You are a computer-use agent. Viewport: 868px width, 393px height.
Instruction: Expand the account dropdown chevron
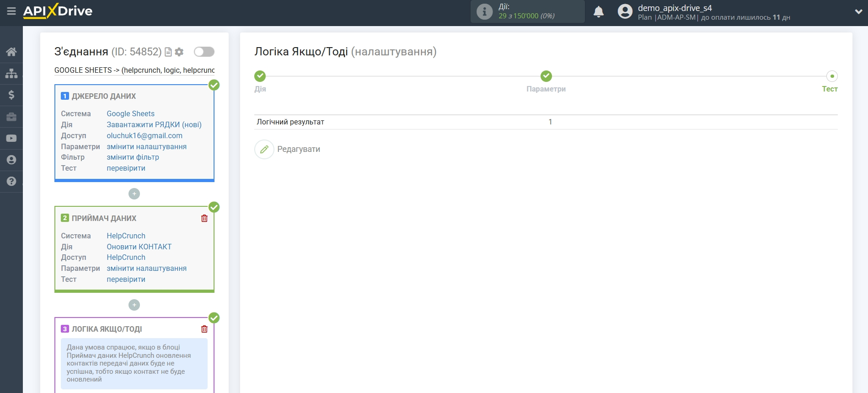[x=858, y=12]
